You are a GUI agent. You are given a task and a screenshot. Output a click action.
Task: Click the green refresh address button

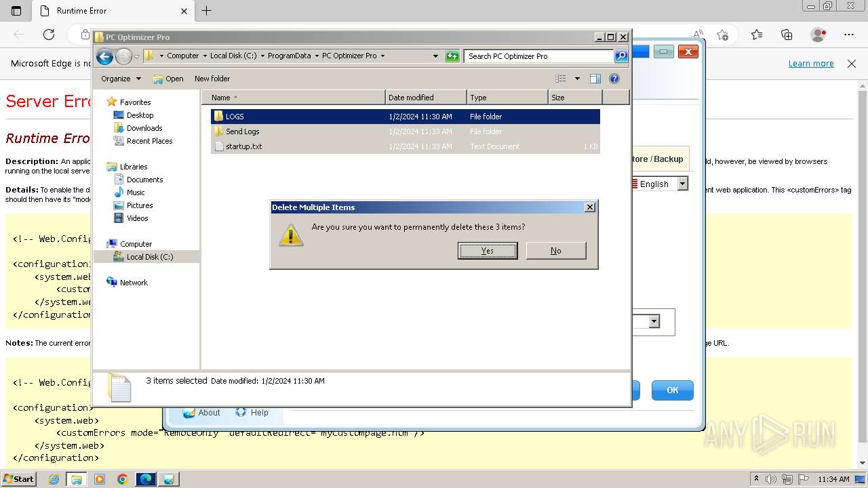click(x=452, y=56)
